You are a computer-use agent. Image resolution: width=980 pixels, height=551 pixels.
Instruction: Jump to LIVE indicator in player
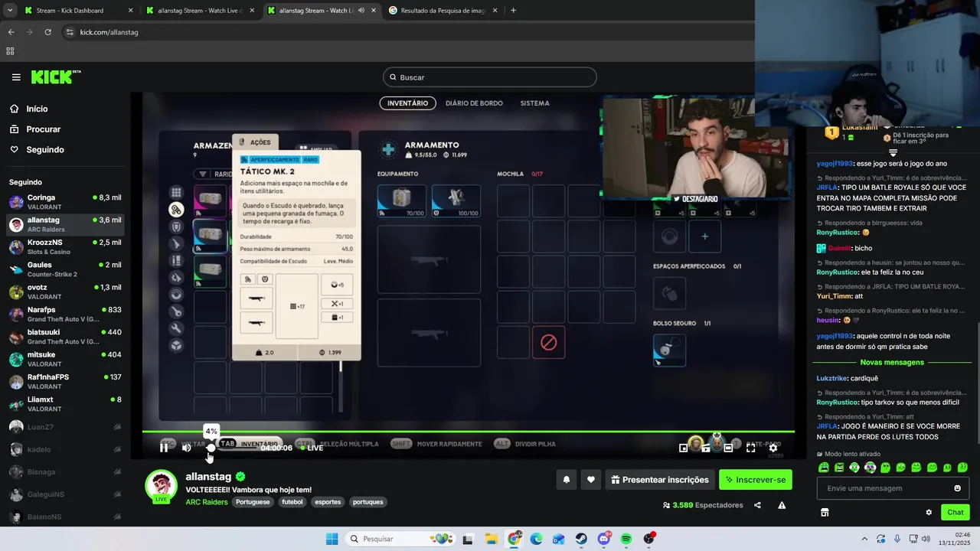(x=311, y=448)
